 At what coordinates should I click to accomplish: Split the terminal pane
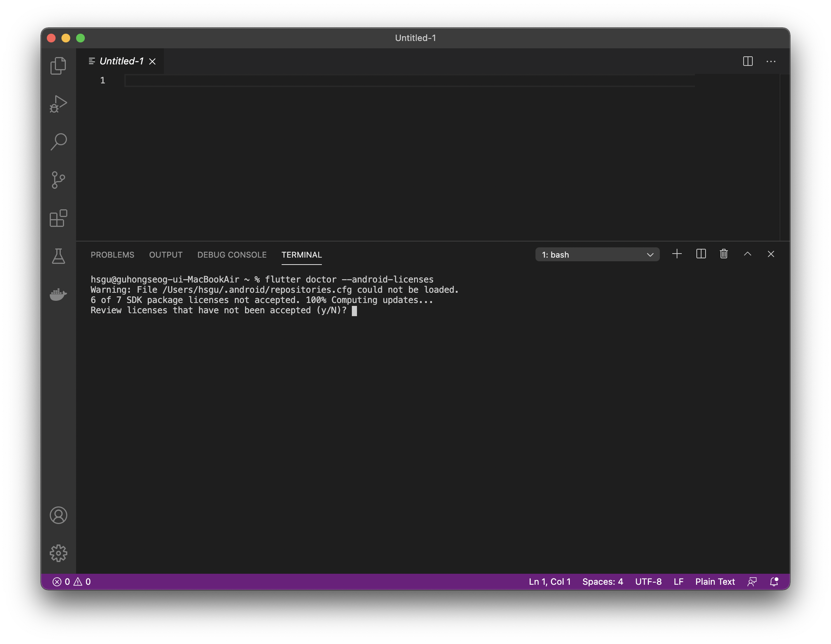pyautogui.click(x=701, y=254)
